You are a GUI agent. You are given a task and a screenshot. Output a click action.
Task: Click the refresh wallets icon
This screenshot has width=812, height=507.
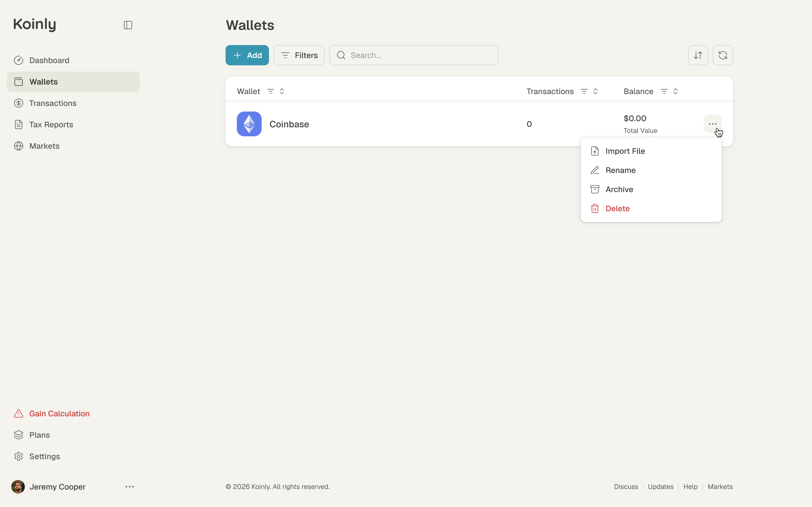[723, 55]
